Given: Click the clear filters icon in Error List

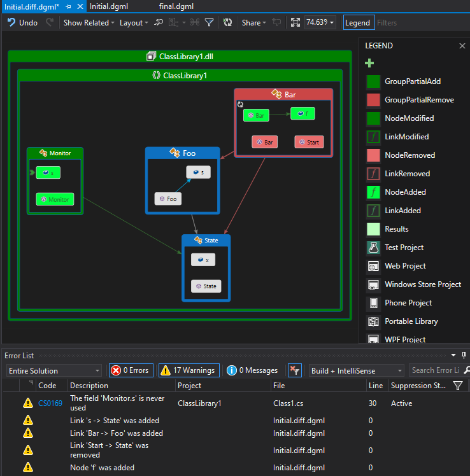Looking at the screenshot, I should pyautogui.click(x=295, y=370).
